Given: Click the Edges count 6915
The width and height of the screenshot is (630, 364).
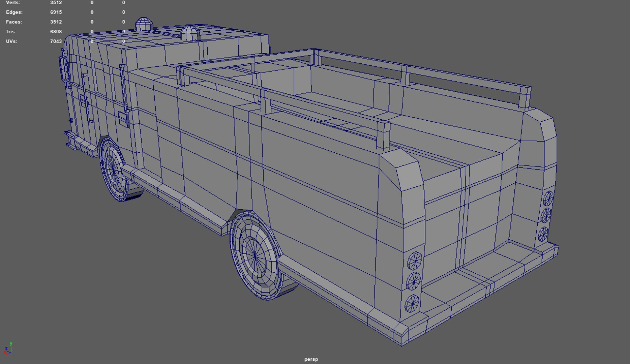Looking at the screenshot, I should tap(56, 12).
